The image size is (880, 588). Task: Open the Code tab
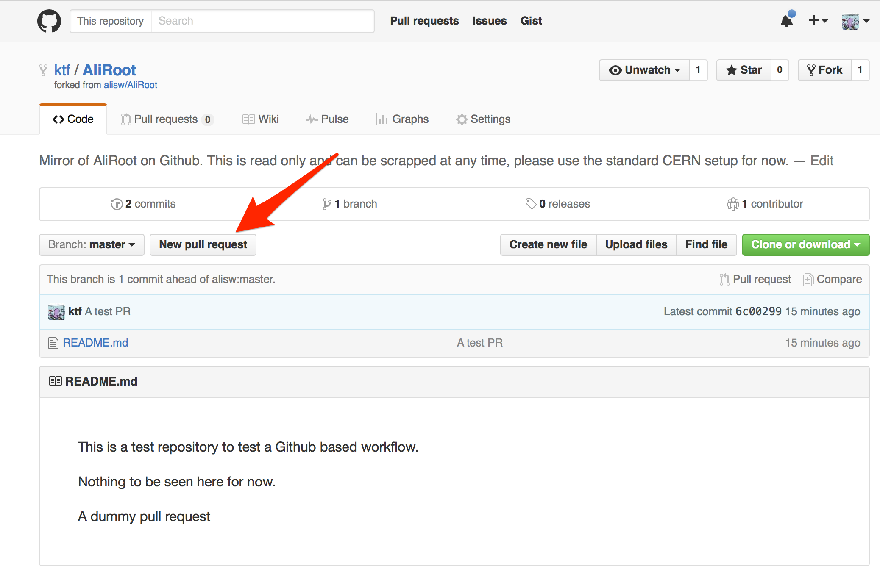(72, 119)
